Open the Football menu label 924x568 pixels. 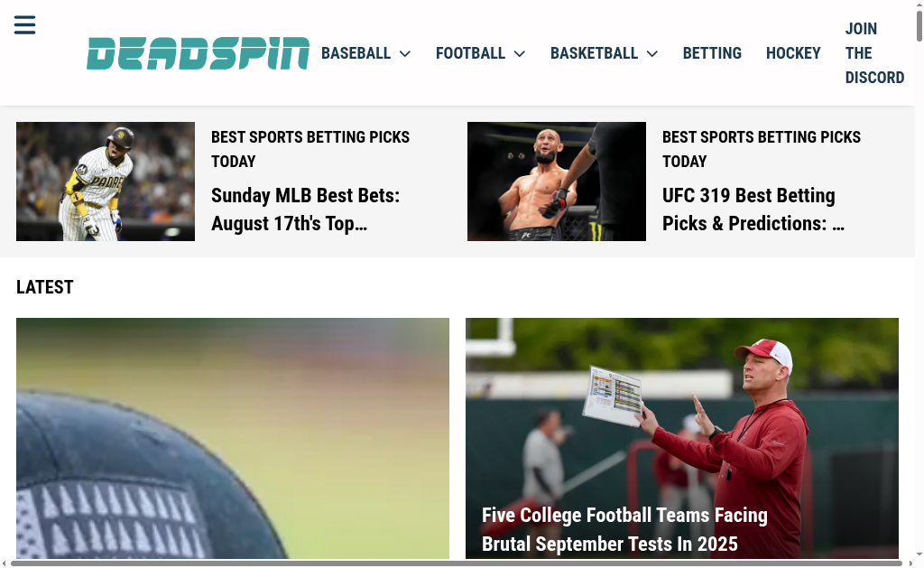(x=470, y=53)
